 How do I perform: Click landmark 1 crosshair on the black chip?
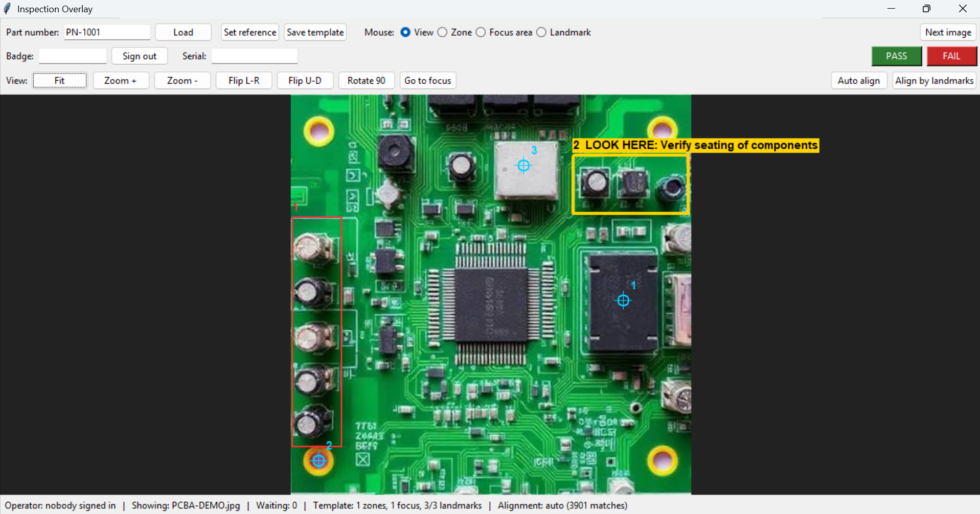(x=623, y=300)
